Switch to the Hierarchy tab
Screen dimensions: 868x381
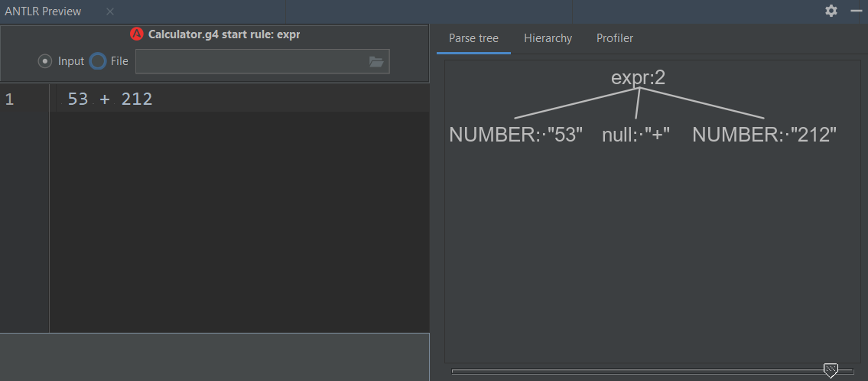pos(548,38)
